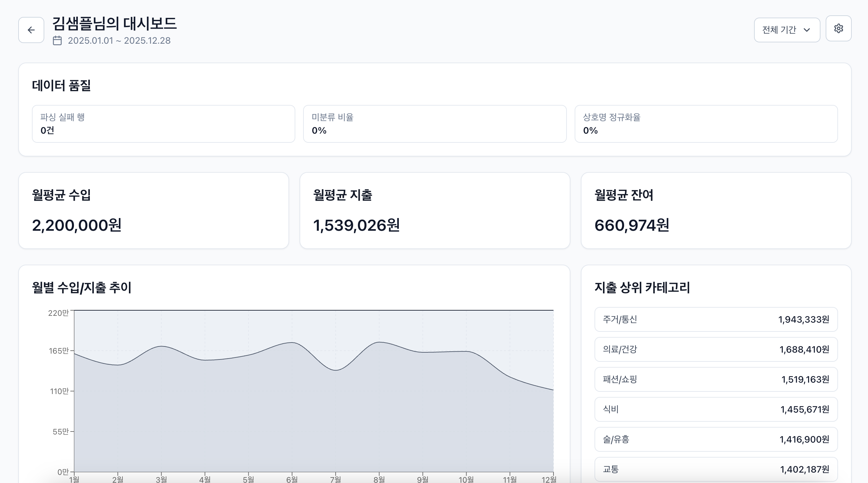868x483 pixels.
Task: Click the 월평균 지출 value 1,539,026원
Action: tap(356, 225)
